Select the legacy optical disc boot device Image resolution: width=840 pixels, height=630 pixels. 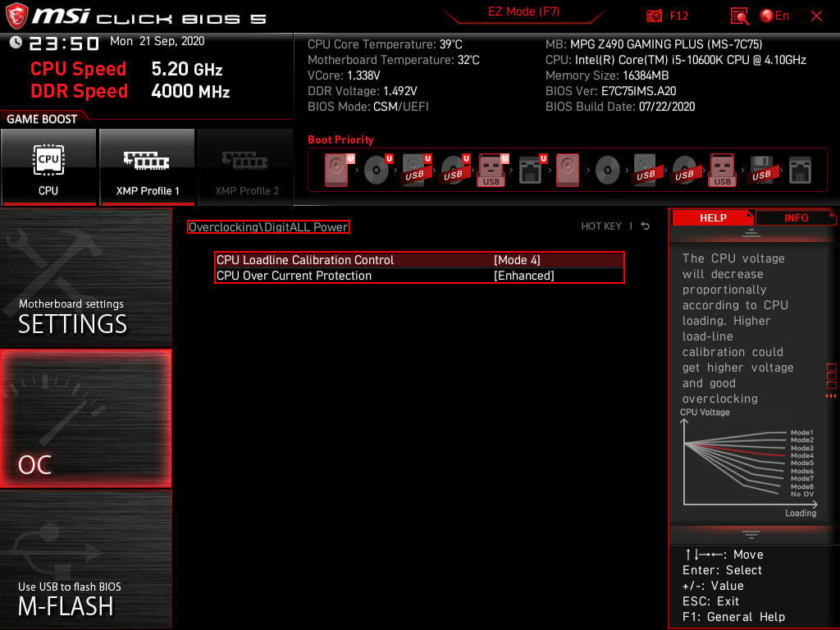click(608, 171)
